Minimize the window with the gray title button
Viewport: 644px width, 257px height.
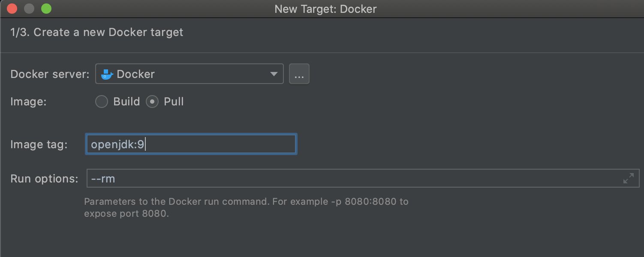click(x=29, y=9)
